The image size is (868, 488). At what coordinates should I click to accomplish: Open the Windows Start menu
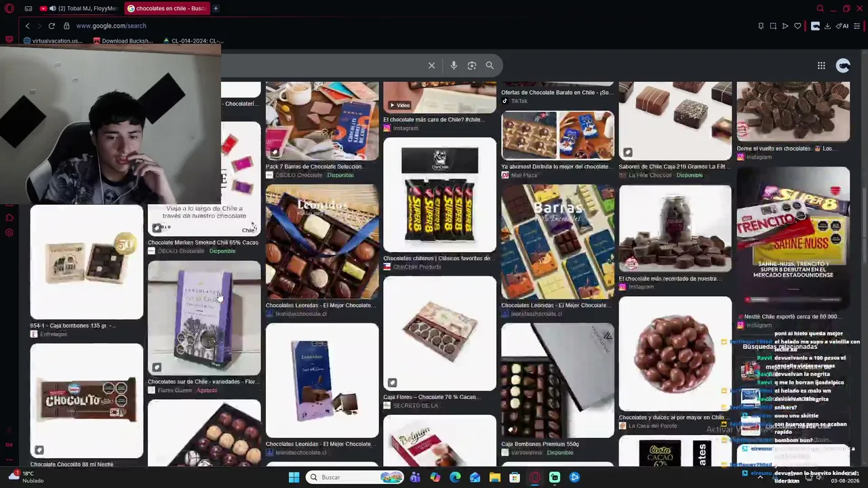click(294, 477)
